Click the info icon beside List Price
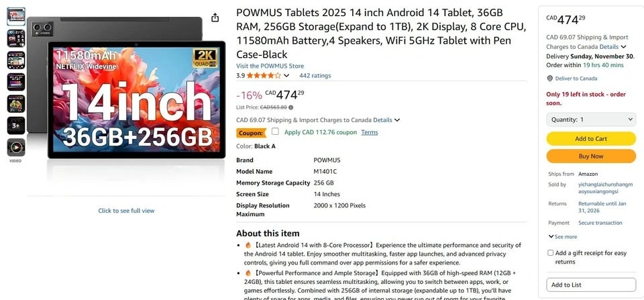The height and width of the screenshot is (300, 644). [290, 107]
